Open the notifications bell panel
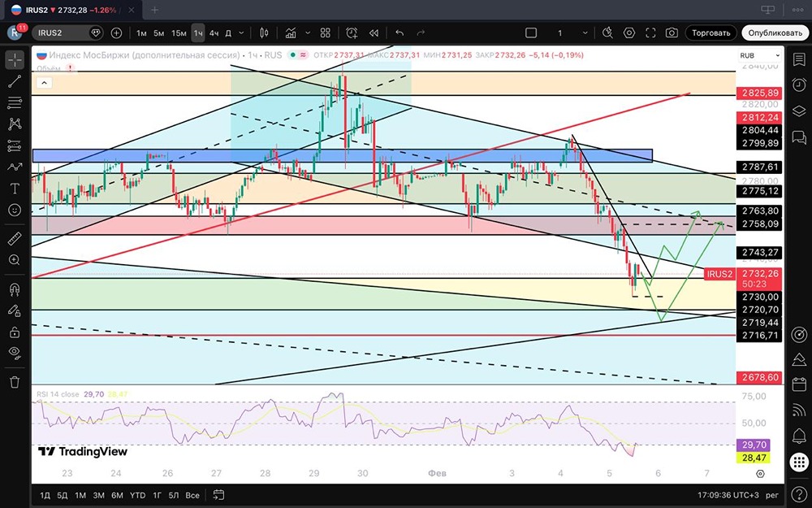This screenshot has width=812, height=508. 799,436
